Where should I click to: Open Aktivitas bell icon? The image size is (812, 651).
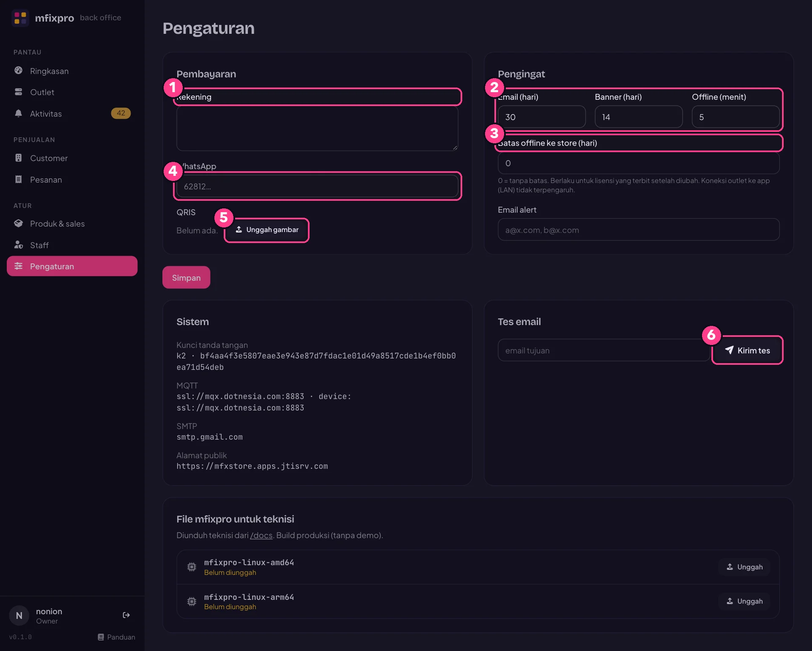point(19,113)
